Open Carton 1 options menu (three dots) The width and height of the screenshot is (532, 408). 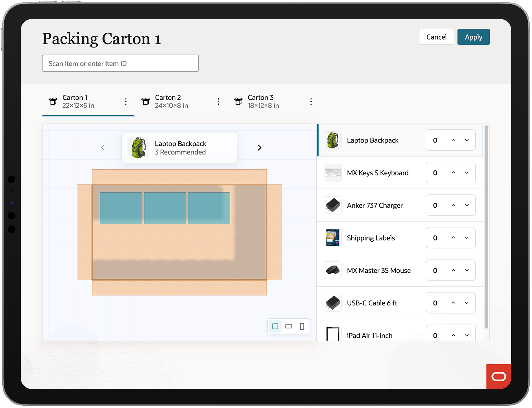[x=126, y=101]
